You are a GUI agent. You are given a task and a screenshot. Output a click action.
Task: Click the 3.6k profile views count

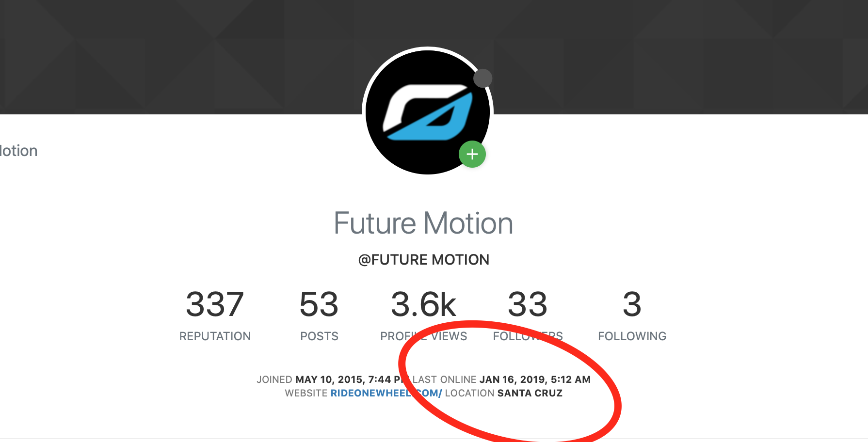[423, 304]
